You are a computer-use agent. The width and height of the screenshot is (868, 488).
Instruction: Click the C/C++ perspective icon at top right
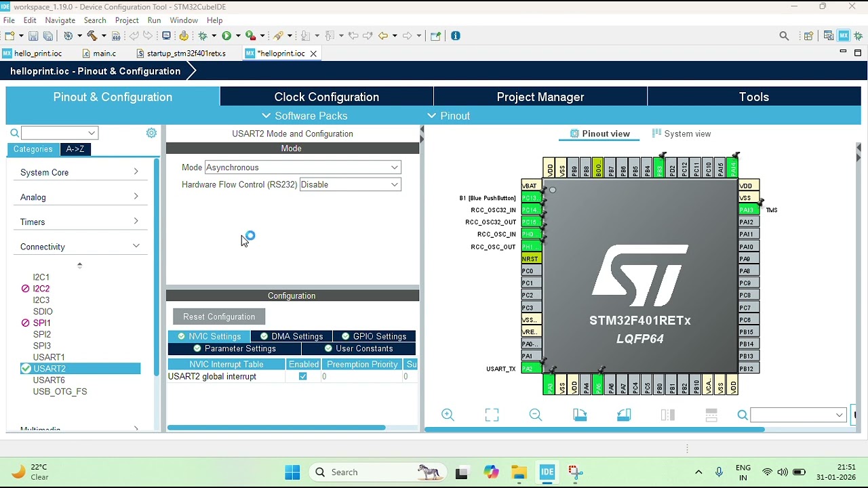[x=828, y=36]
